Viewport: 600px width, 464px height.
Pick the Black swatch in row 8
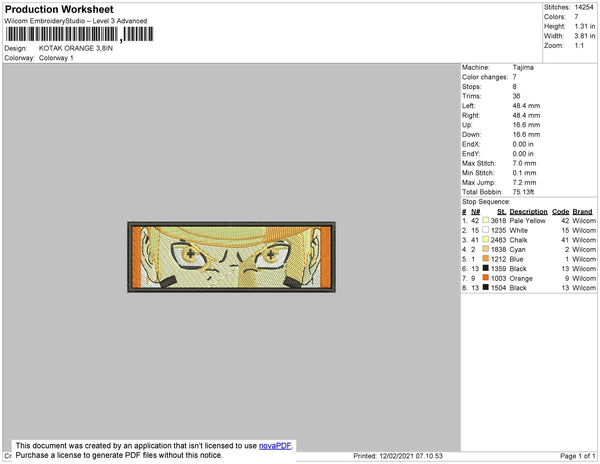click(486, 287)
